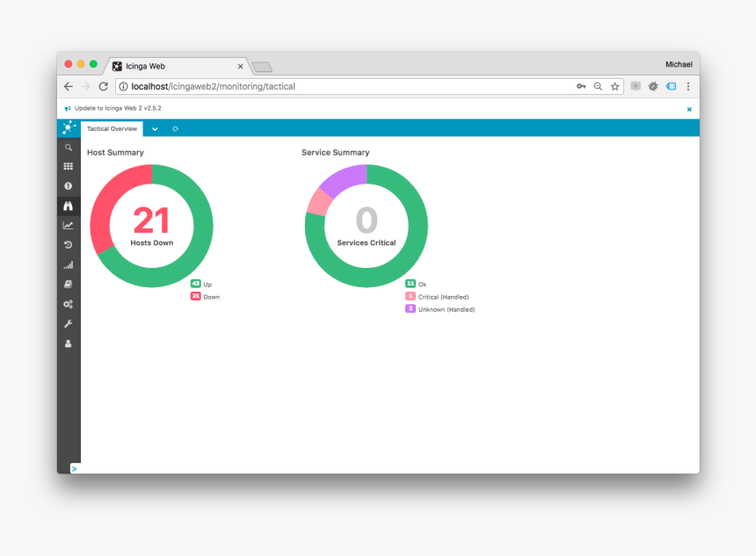This screenshot has height=556, width=756.
Task: Open the user account icon in the sidebar
Action: (69, 343)
